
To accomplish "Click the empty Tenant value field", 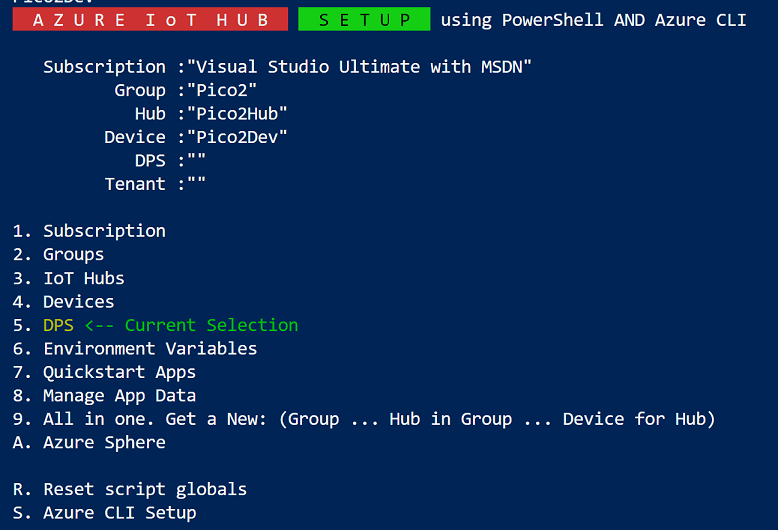I will (196, 184).
